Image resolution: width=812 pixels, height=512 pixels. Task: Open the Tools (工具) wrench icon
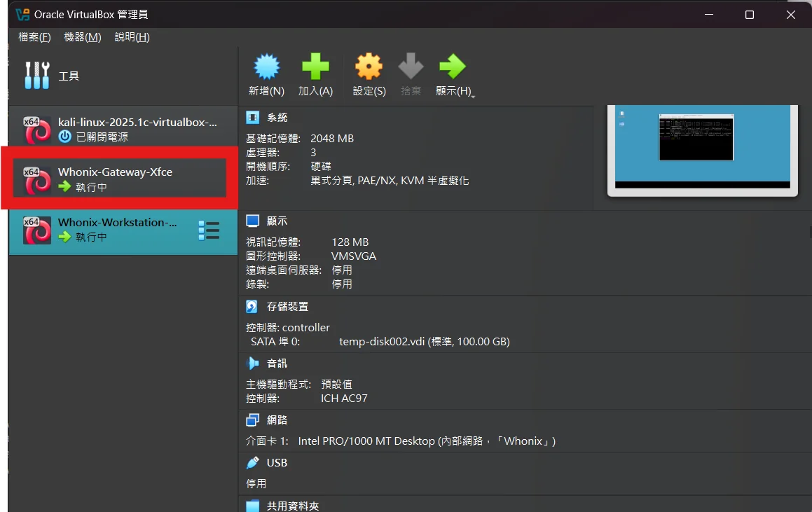(x=37, y=76)
